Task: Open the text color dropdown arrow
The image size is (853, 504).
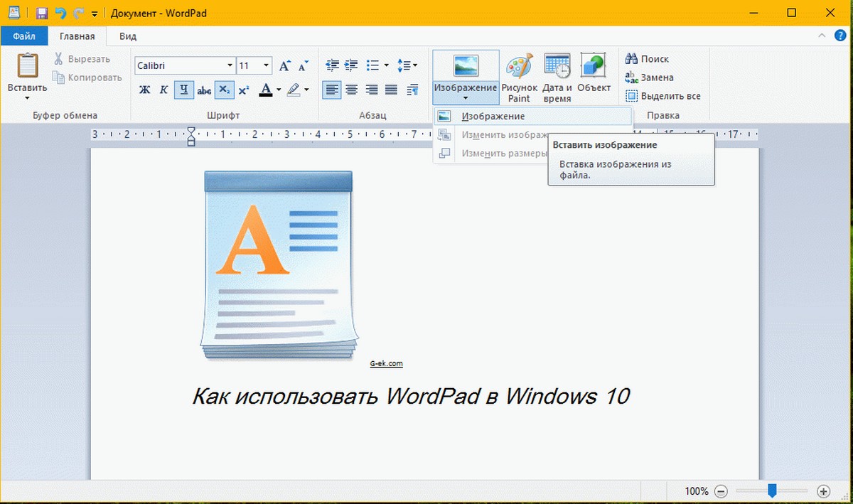Action: 279,90
